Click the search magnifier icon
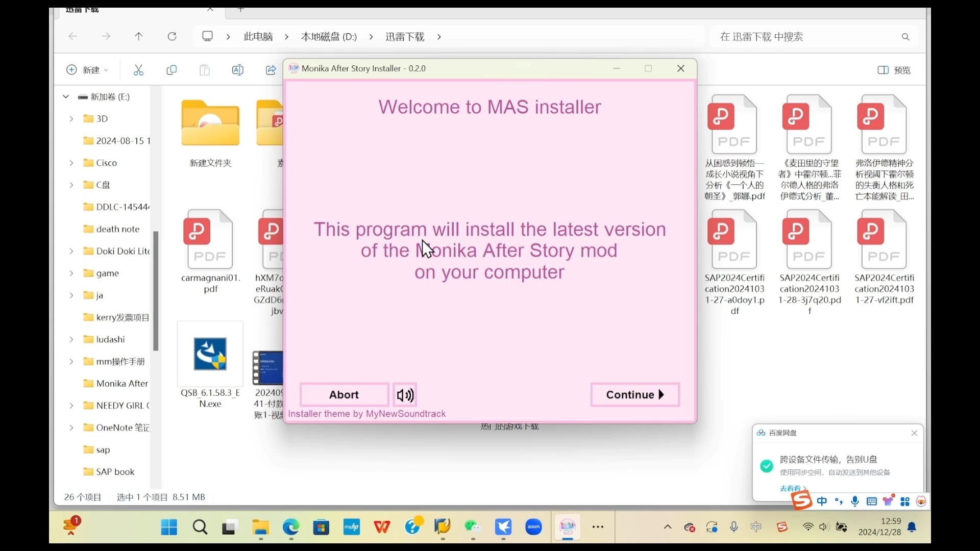 click(x=905, y=37)
